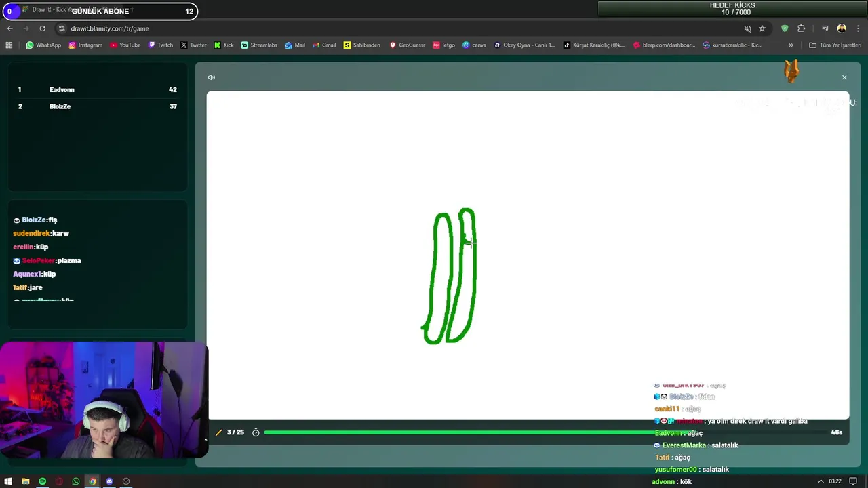Viewport: 868px width, 488px height.
Task: Open the media controls icon
Action: click(x=825, y=28)
